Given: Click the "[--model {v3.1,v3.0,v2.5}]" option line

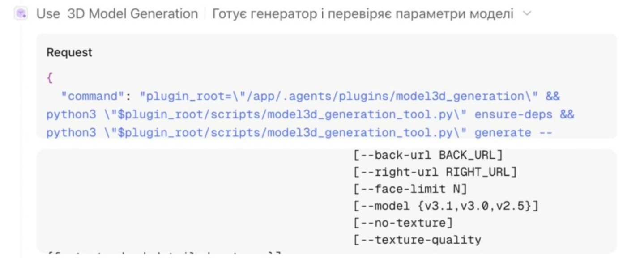Looking at the screenshot, I should point(446,206).
